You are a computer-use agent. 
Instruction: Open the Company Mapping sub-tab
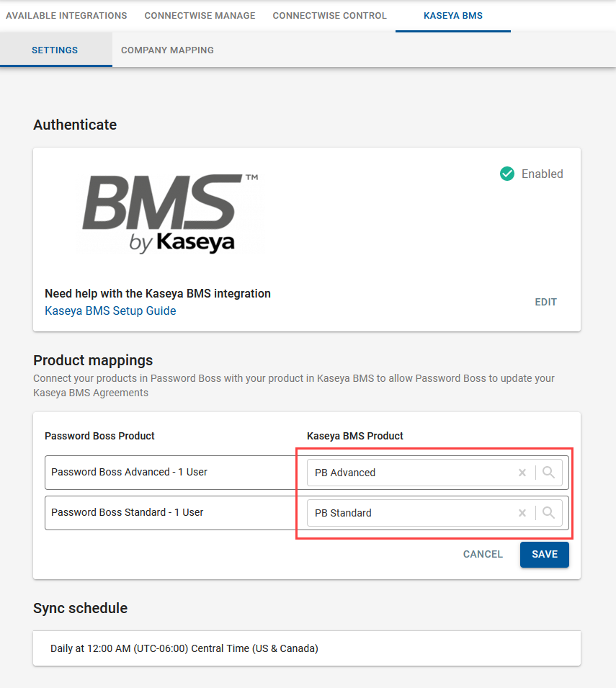(x=167, y=50)
